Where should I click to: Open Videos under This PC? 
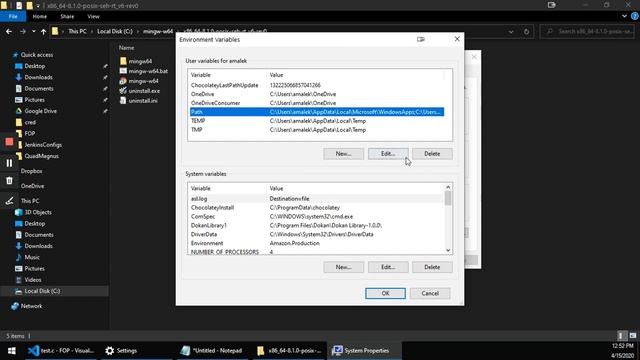(x=33, y=280)
